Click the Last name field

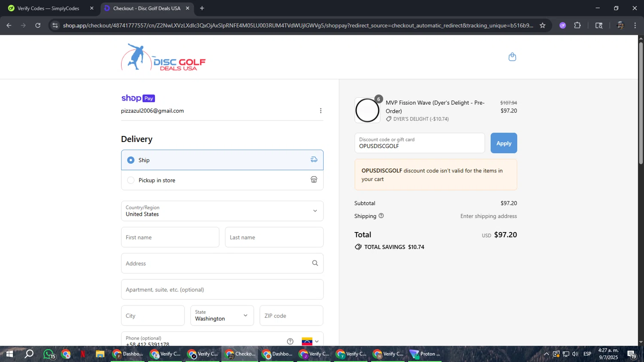(x=274, y=237)
